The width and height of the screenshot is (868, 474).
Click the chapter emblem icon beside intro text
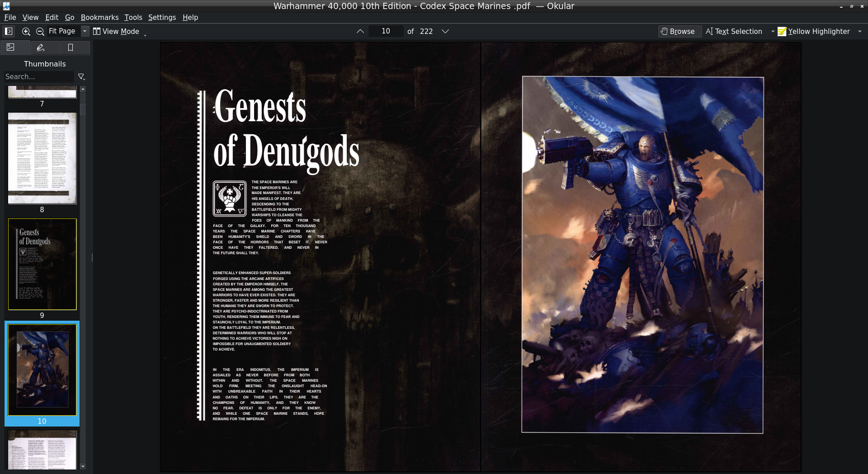coord(230,199)
